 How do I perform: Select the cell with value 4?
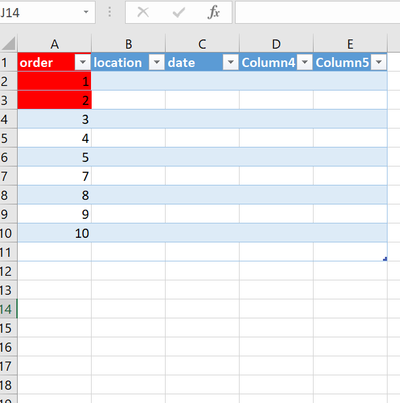(55, 138)
